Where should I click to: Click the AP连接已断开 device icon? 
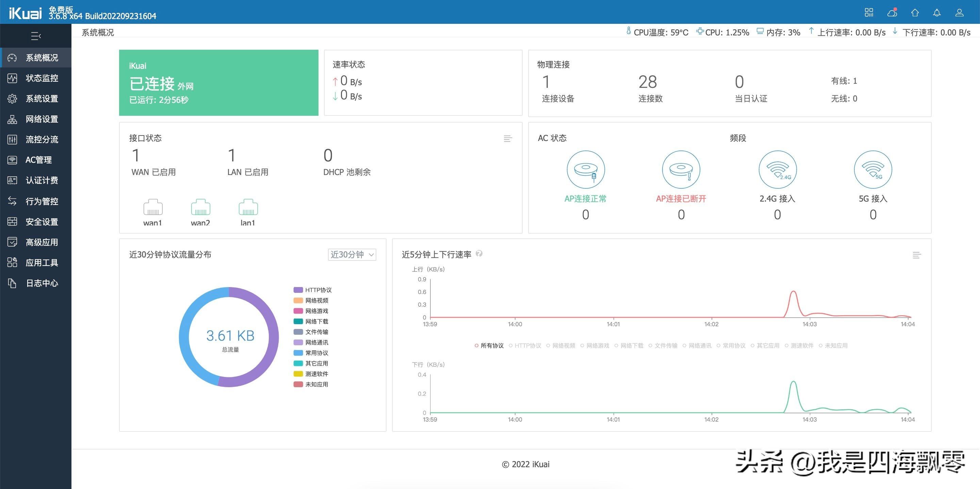pyautogui.click(x=681, y=170)
